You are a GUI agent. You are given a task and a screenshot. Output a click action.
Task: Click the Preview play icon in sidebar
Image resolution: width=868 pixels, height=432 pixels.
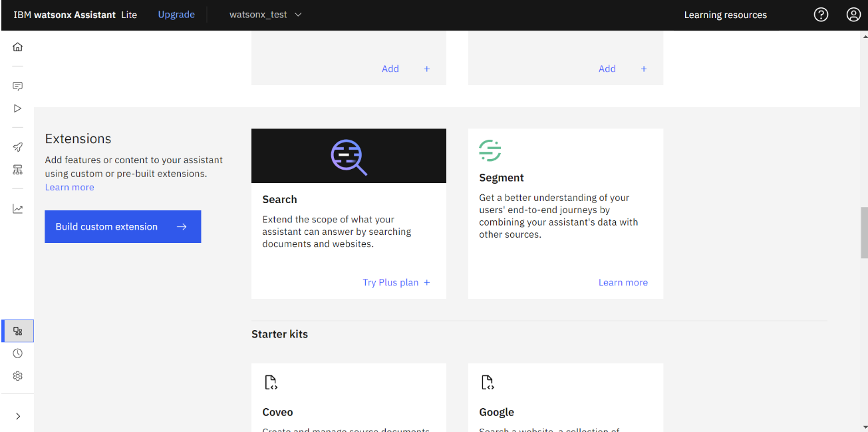click(x=18, y=108)
